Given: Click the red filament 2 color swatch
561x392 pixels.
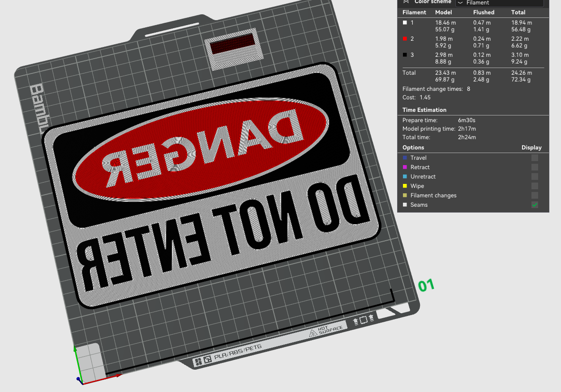Looking at the screenshot, I should pyautogui.click(x=405, y=39).
